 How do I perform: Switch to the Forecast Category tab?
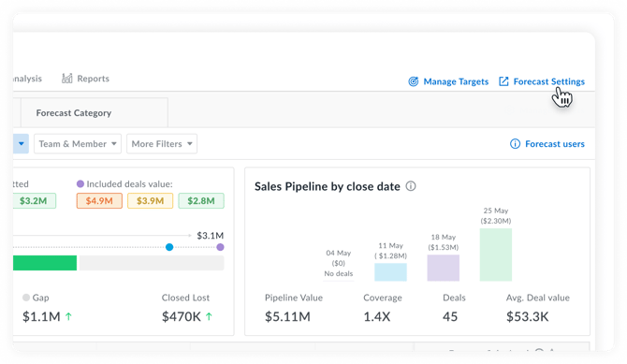click(x=74, y=113)
